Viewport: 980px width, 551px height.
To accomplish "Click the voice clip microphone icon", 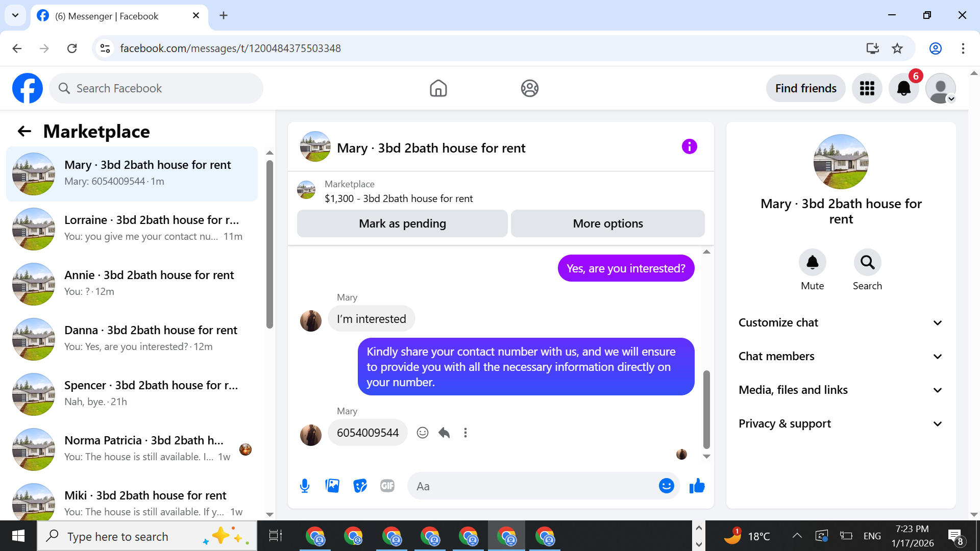I will tap(305, 486).
